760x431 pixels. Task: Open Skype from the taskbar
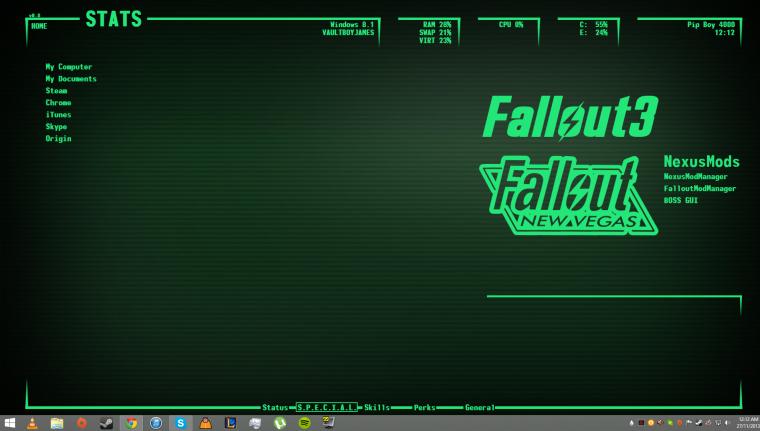[x=181, y=423]
